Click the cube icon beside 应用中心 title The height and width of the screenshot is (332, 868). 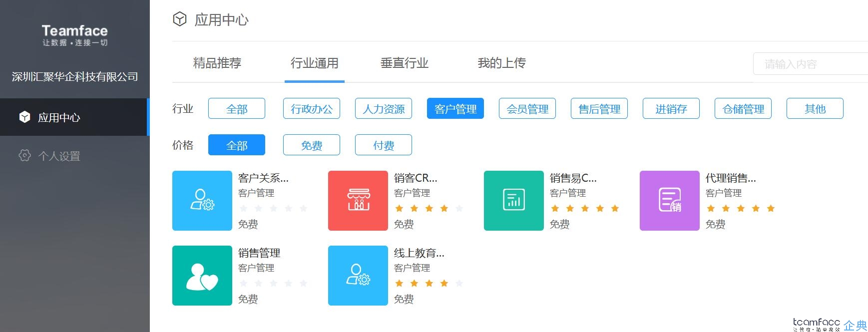[179, 19]
